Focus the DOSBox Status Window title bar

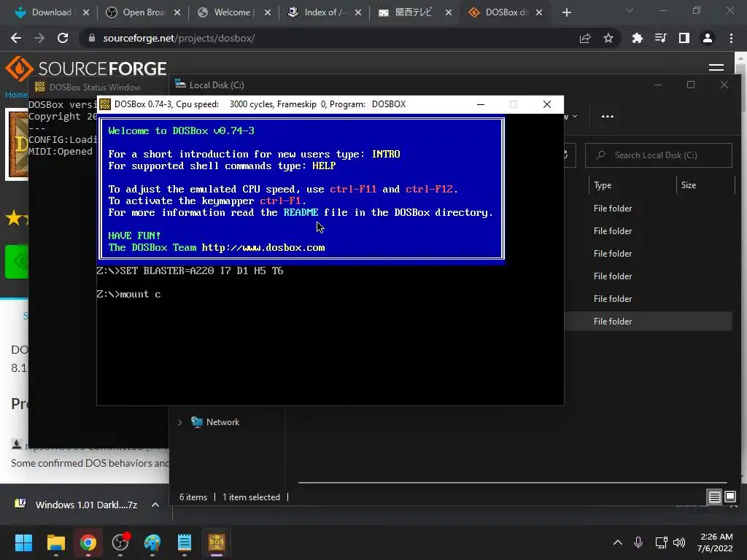99,87
